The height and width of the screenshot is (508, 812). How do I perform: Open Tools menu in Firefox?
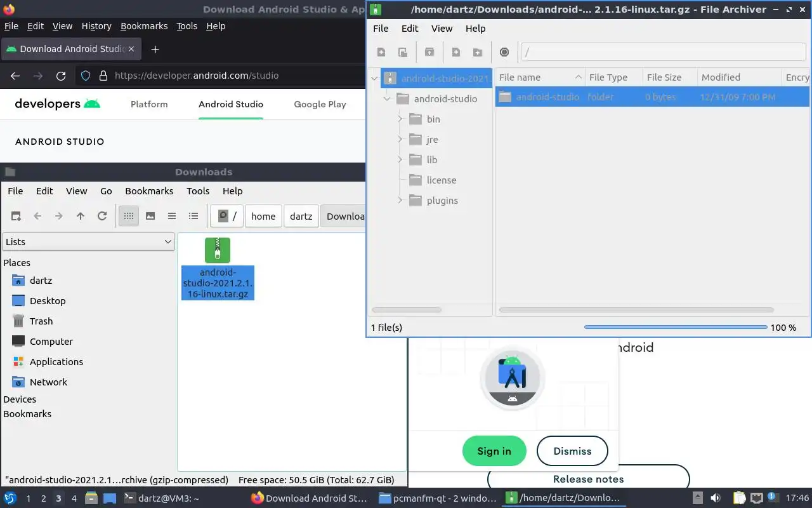(x=187, y=26)
